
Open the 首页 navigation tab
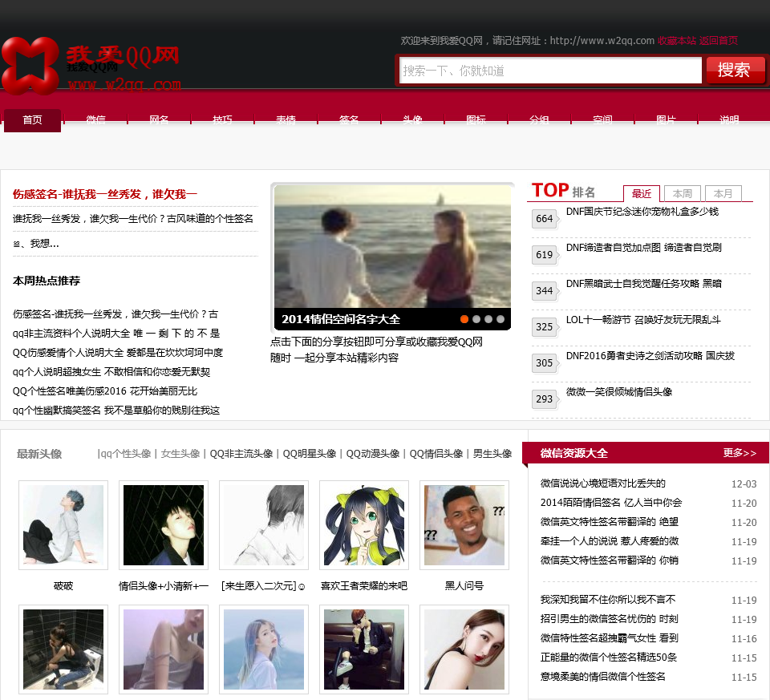pyautogui.click(x=32, y=120)
